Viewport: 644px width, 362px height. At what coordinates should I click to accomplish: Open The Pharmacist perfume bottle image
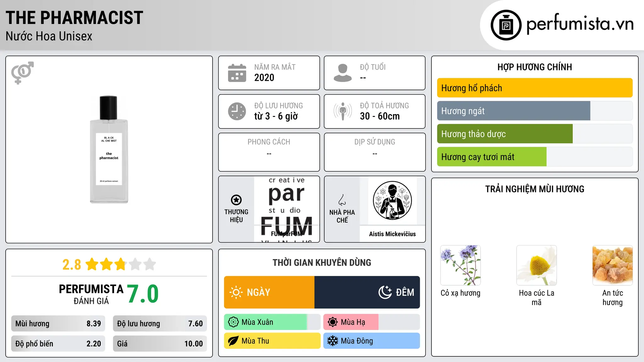pyautogui.click(x=109, y=150)
